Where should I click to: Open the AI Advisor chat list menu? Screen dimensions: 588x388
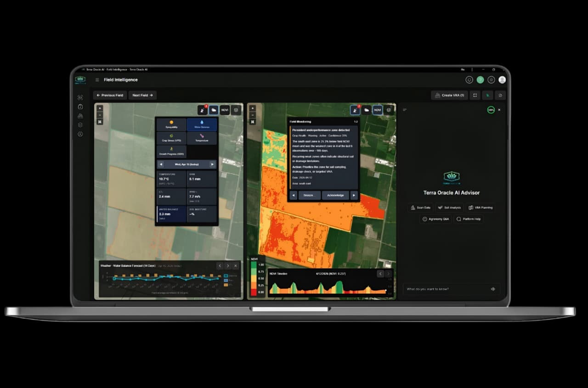pos(405,110)
